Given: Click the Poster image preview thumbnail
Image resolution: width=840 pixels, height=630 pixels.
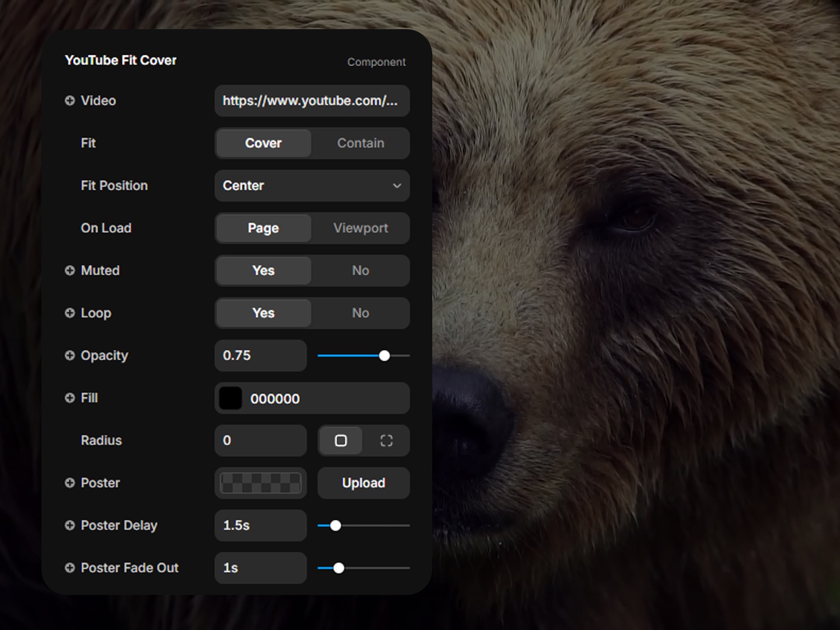Looking at the screenshot, I should tap(261, 483).
